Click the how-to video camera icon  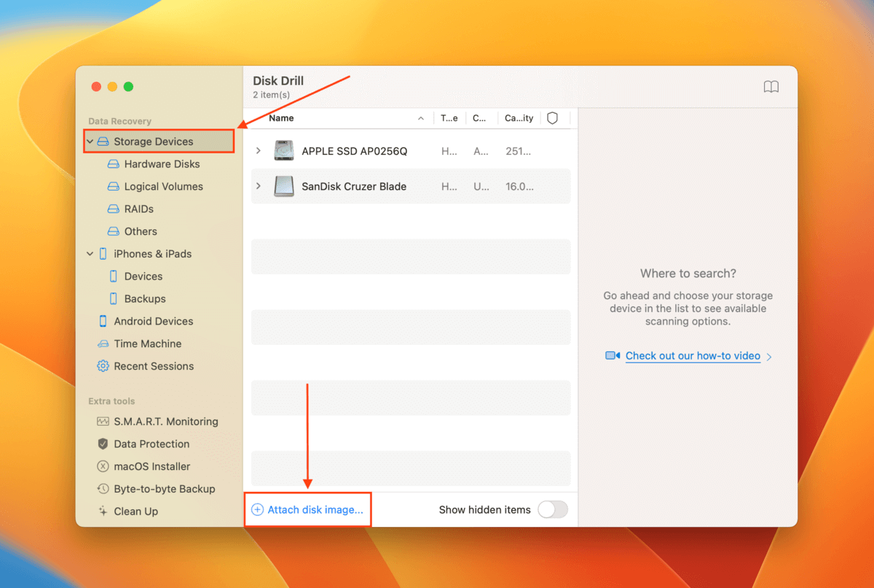613,357
